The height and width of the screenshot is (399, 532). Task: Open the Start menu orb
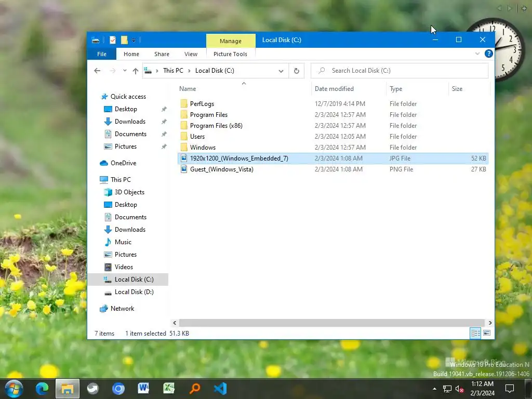(x=14, y=389)
